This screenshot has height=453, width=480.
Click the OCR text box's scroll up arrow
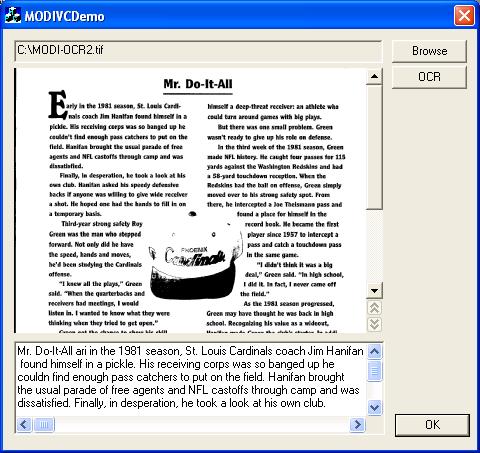click(x=374, y=351)
